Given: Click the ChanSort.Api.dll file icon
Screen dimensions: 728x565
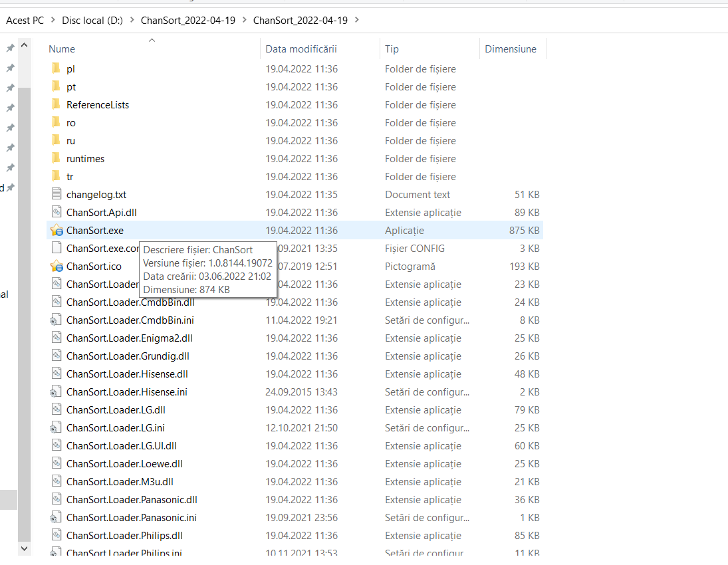Looking at the screenshot, I should (56, 212).
